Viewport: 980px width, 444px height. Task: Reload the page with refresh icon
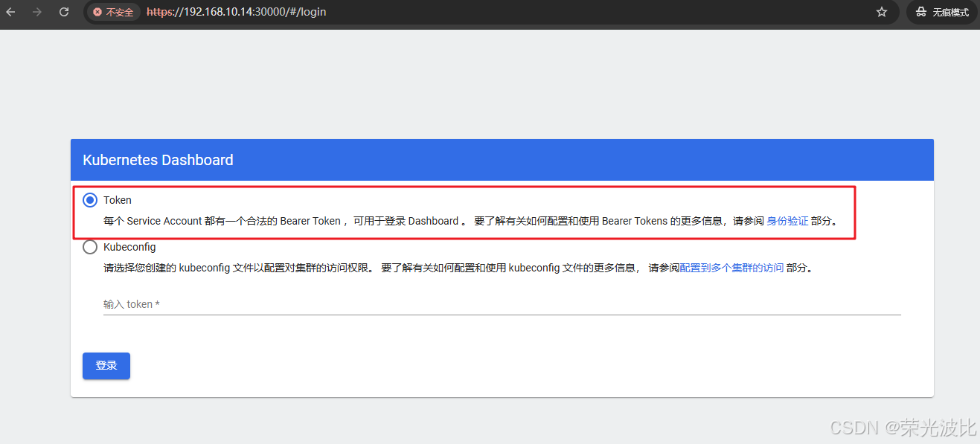coord(64,12)
